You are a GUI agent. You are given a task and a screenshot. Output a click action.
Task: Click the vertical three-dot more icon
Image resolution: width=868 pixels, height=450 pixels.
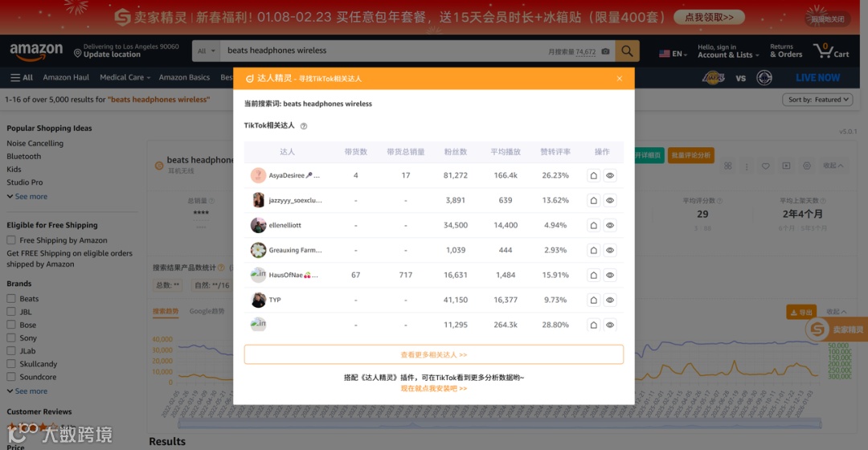coord(746,166)
